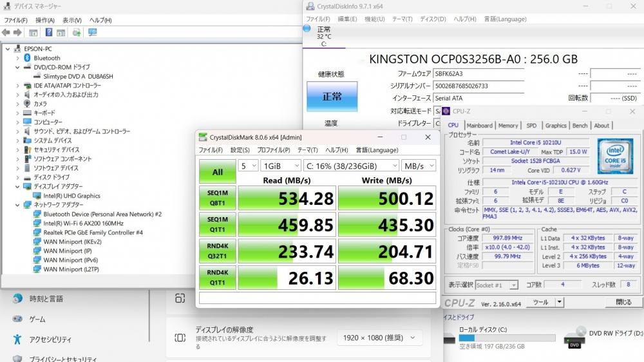Open テーマ(T) menu in CrystalDiskMark

(308, 150)
